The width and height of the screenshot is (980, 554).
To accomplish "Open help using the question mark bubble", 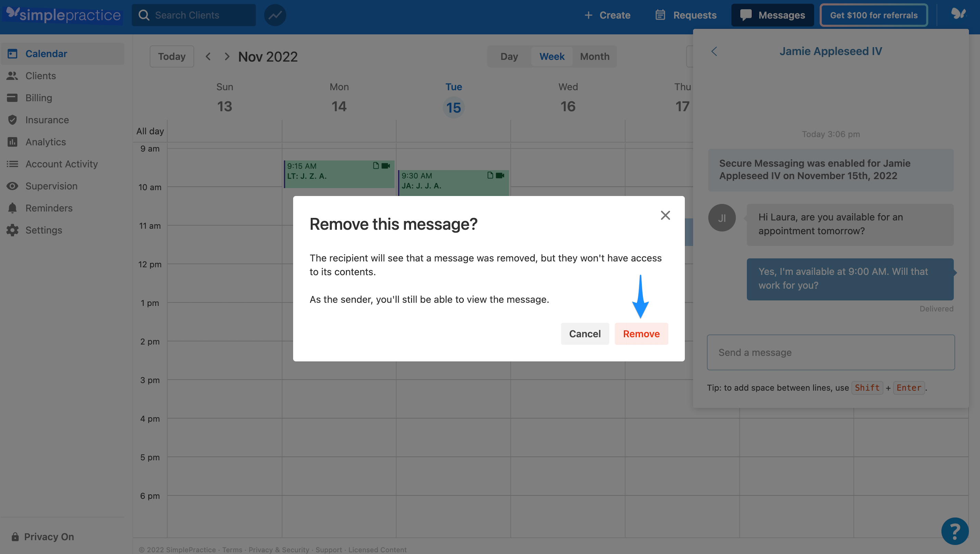I will click(x=955, y=531).
